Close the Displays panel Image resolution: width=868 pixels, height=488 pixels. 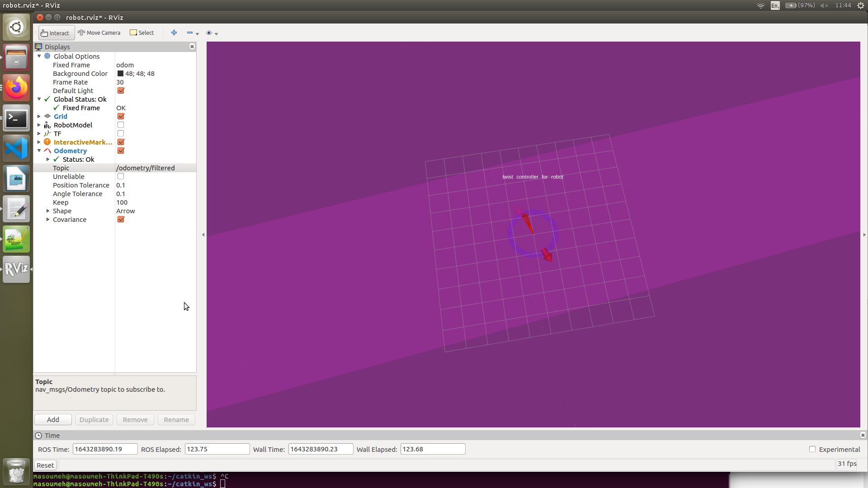[192, 47]
